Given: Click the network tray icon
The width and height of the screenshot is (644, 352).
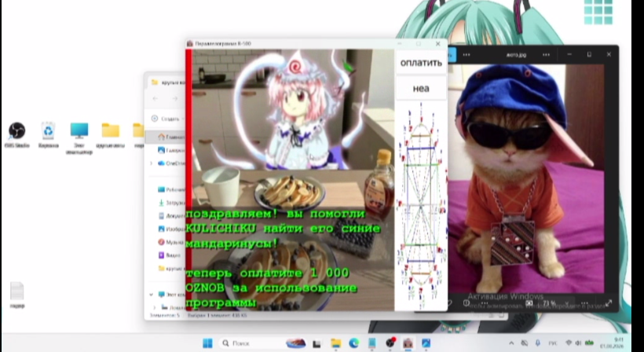Looking at the screenshot, I should [x=569, y=343].
